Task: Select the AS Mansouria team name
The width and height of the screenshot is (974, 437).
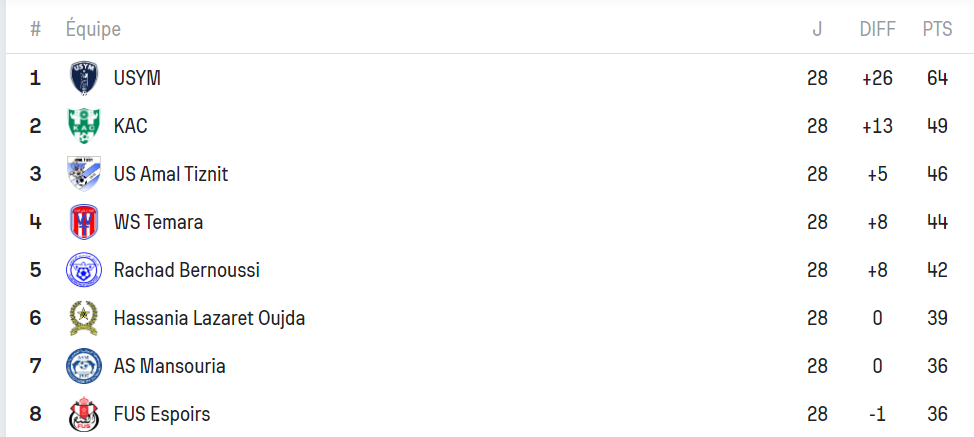Action: click(x=170, y=366)
